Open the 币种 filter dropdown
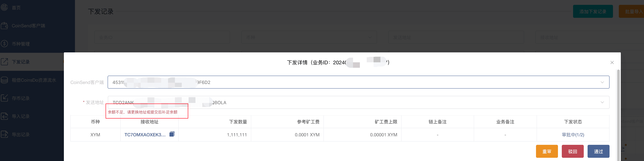Screen dimensions: 644x161 309,37
